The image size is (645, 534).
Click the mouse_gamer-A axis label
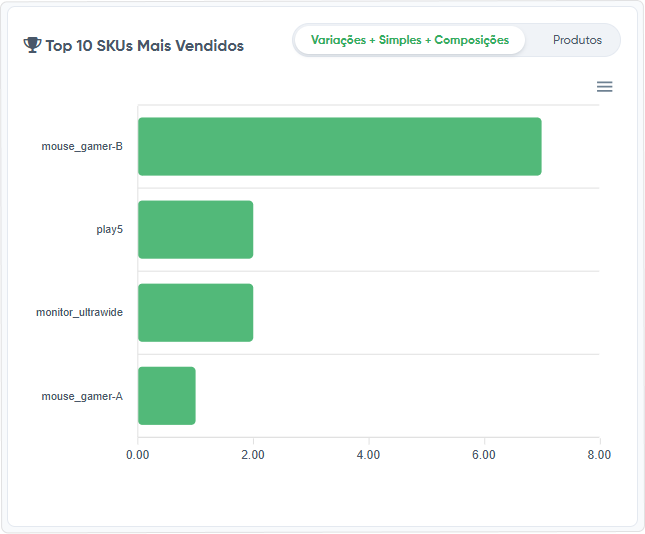click(x=82, y=396)
